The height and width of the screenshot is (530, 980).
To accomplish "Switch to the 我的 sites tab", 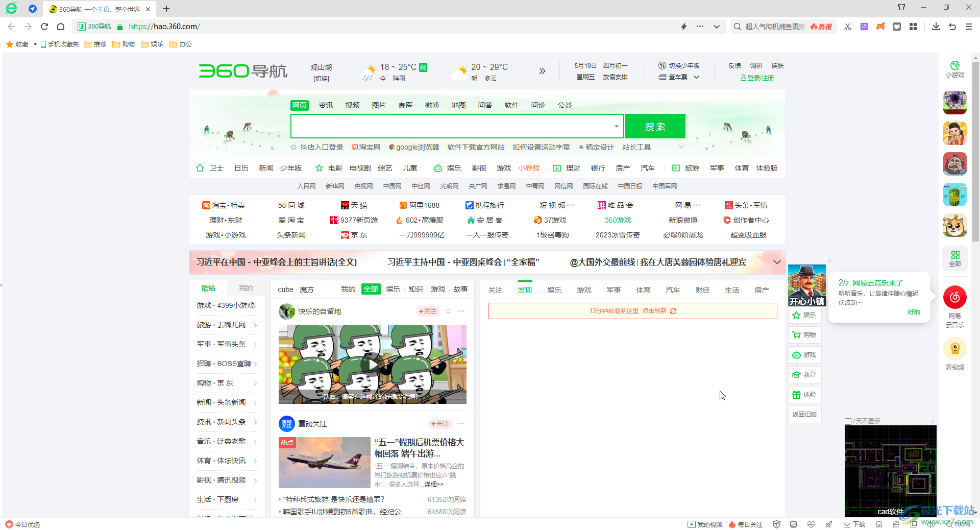I will coord(246,288).
